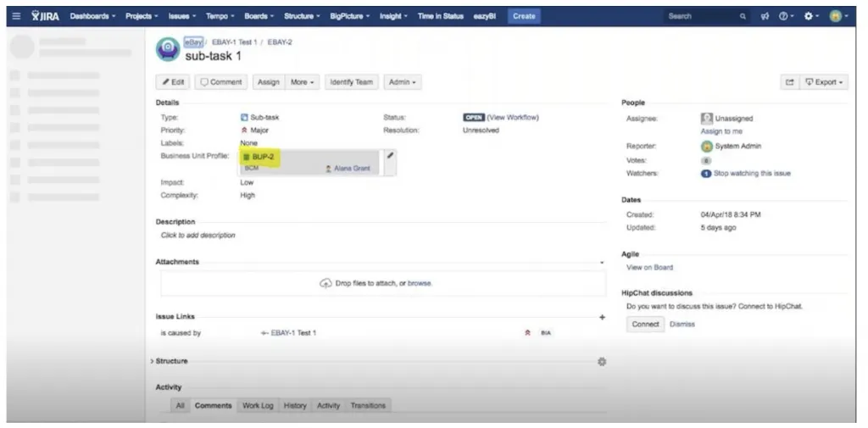This screenshot has width=868, height=428.
Task: Open the Projects menu
Action: [x=142, y=16]
